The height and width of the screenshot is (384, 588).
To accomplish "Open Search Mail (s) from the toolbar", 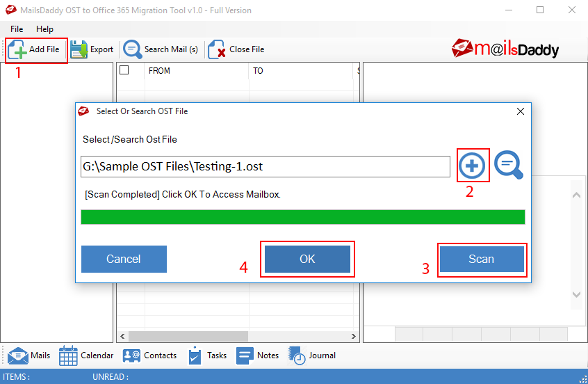I will click(133, 50).
